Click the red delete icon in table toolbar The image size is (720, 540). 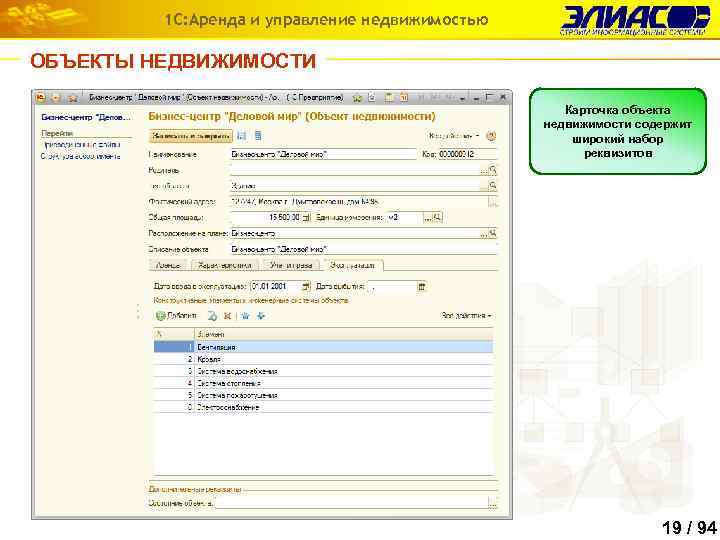click(227, 316)
